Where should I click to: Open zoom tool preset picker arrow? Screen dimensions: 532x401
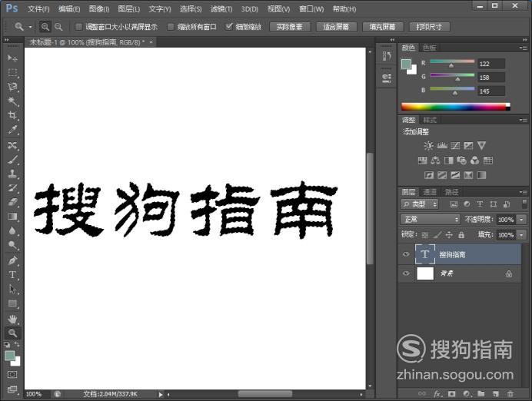tap(30, 27)
